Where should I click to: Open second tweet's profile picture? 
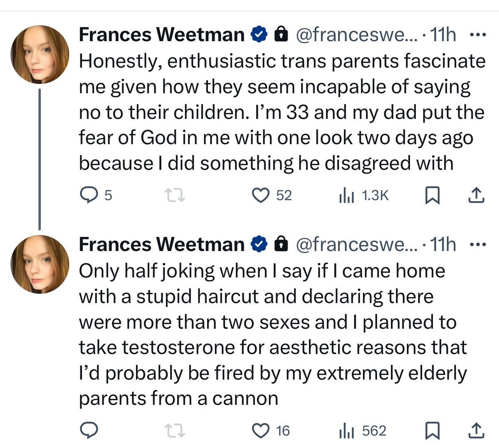click(40, 266)
